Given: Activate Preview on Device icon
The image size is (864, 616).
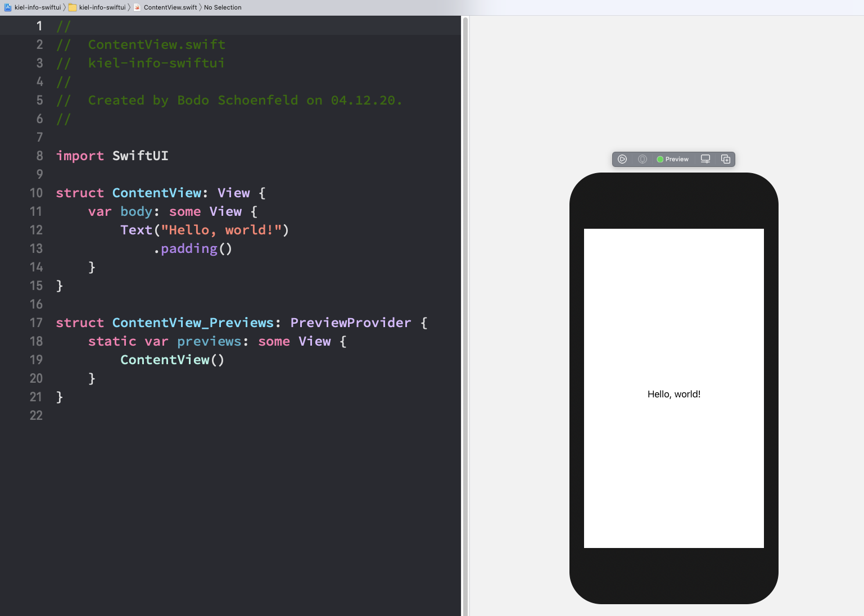Looking at the screenshot, I should [x=643, y=159].
